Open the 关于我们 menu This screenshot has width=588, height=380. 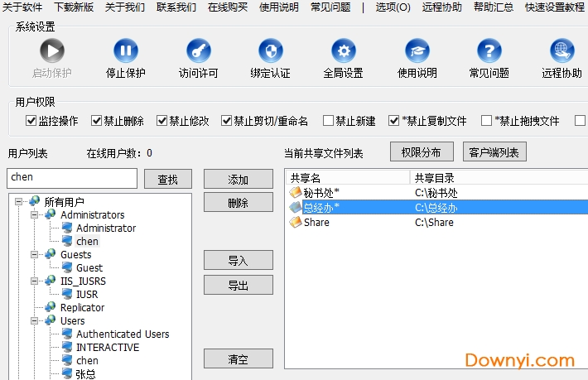coord(125,7)
